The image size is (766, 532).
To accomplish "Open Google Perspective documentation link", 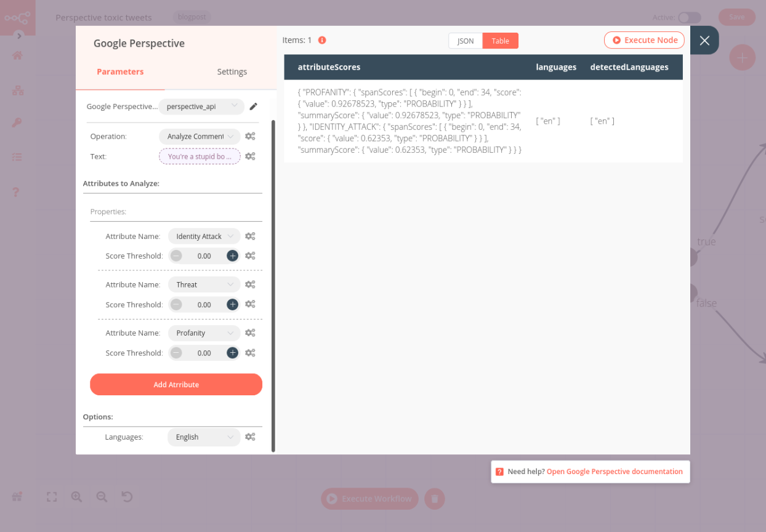I will pyautogui.click(x=615, y=472).
